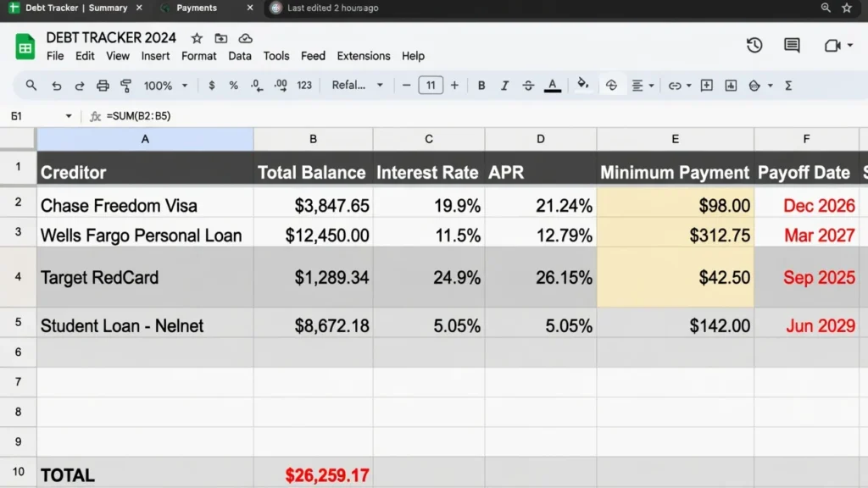Insert a chart
Screen dimensions: 868x488
[731, 86]
